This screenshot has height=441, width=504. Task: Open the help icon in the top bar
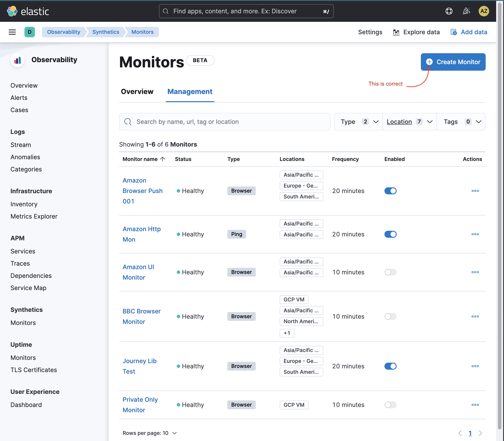(x=449, y=11)
